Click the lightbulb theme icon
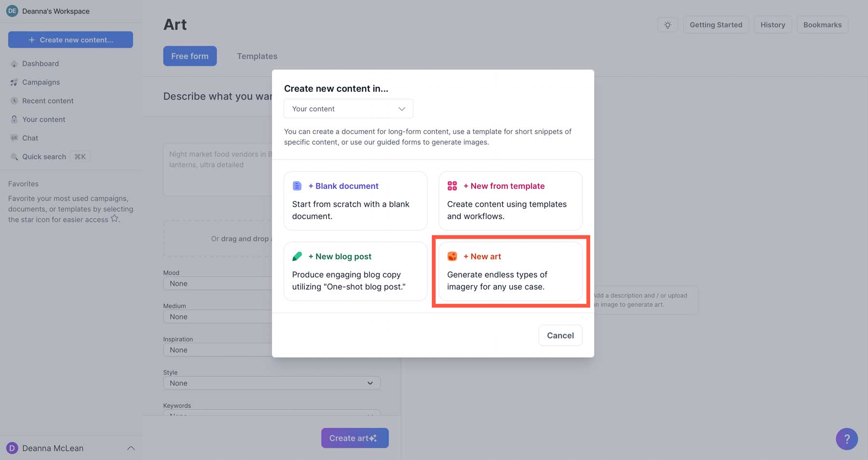This screenshot has width=868, height=460. 667,25
